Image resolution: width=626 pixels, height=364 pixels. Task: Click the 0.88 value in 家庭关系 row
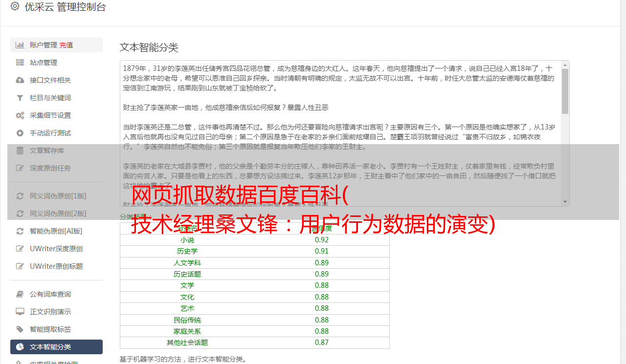[x=322, y=331]
